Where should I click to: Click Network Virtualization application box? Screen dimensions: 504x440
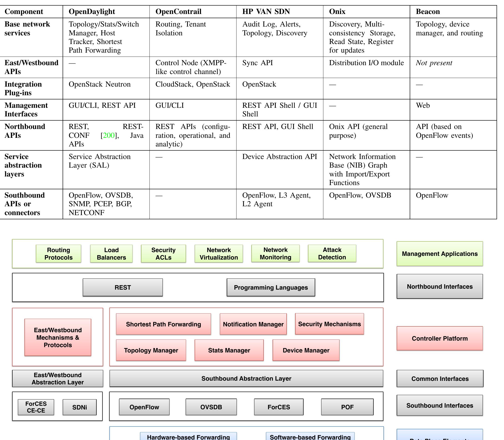coord(219,254)
